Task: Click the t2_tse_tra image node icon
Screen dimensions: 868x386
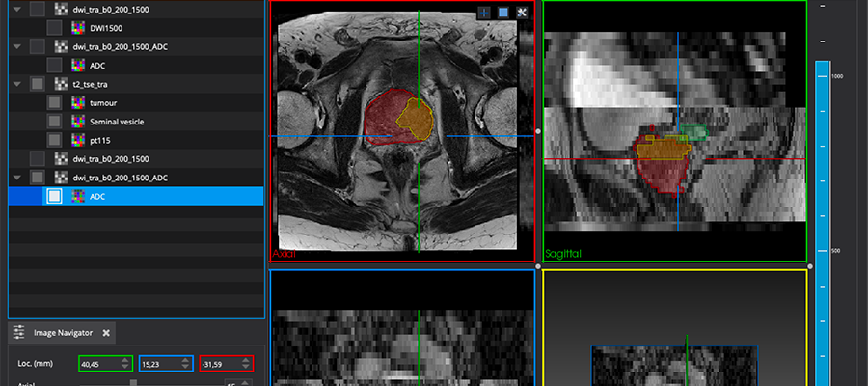Action: [x=61, y=84]
